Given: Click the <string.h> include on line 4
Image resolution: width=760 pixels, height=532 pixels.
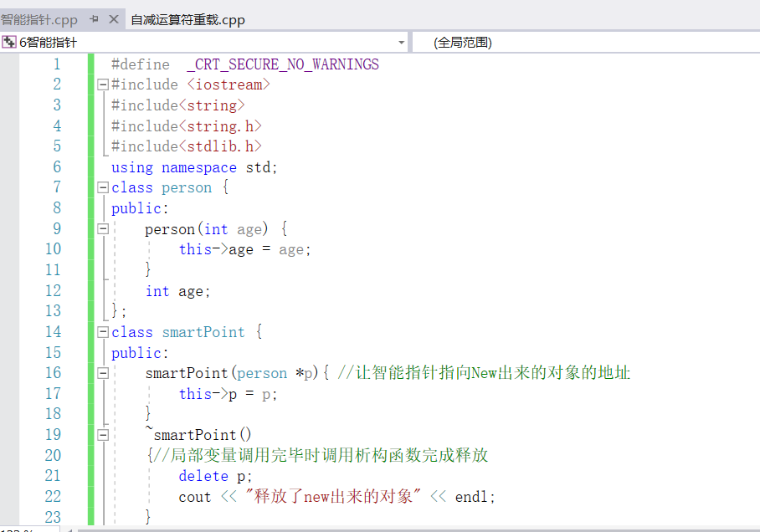Looking at the screenshot, I should (220, 126).
